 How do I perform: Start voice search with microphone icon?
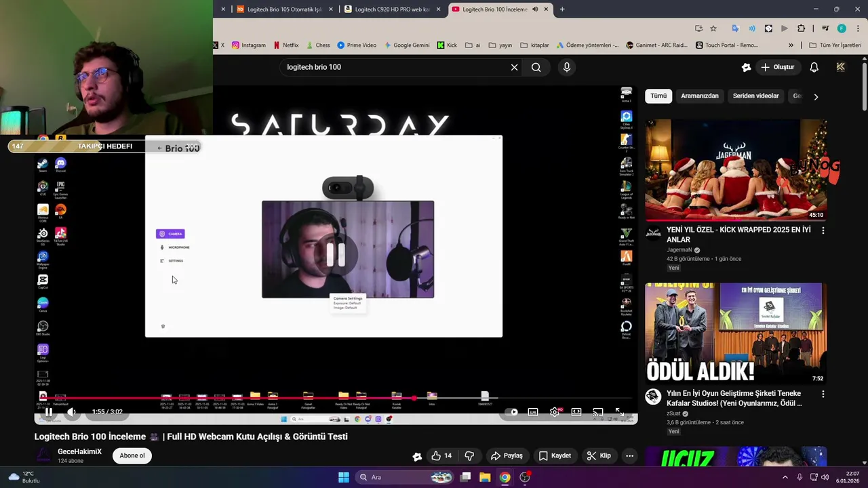click(567, 67)
